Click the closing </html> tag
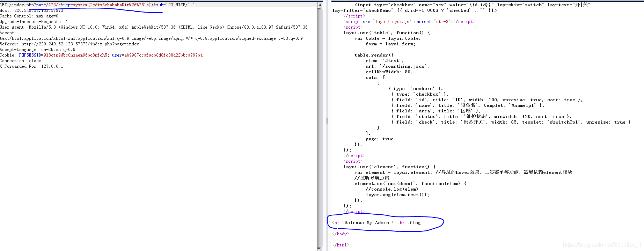The image size is (644, 251). point(341,245)
